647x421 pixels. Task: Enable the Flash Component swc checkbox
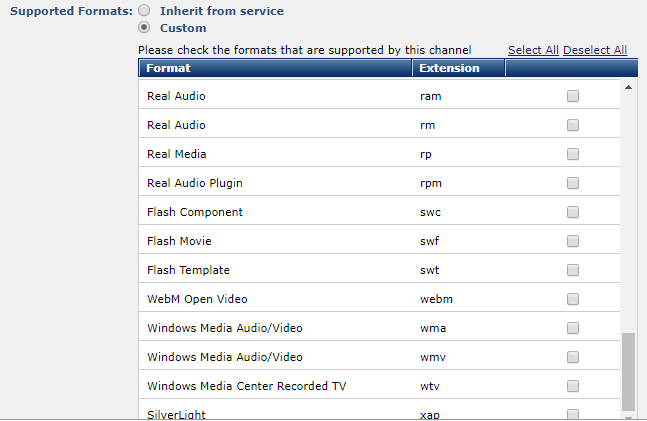coord(573,213)
